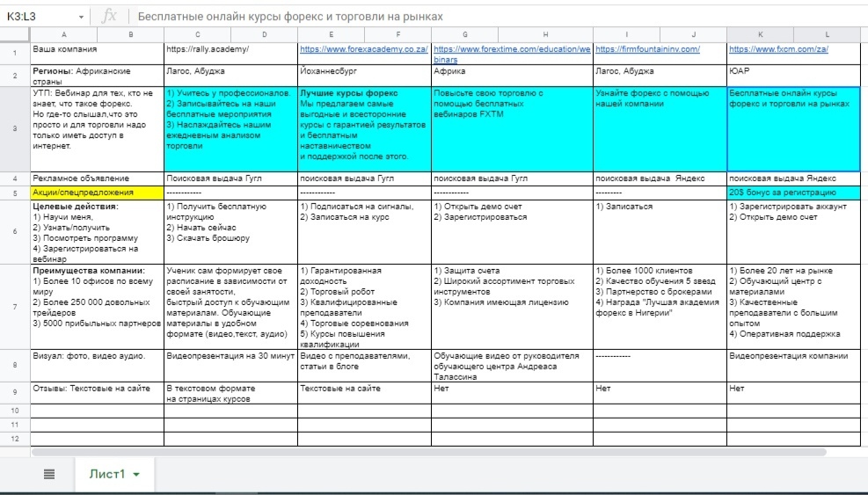Select row 5 header

tap(15, 193)
